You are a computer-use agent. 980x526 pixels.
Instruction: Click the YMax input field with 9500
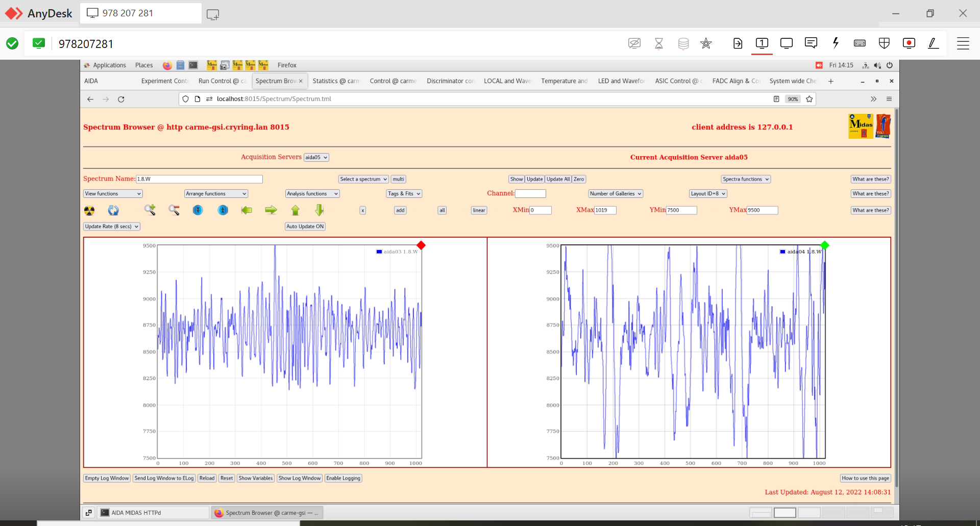point(763,210)
